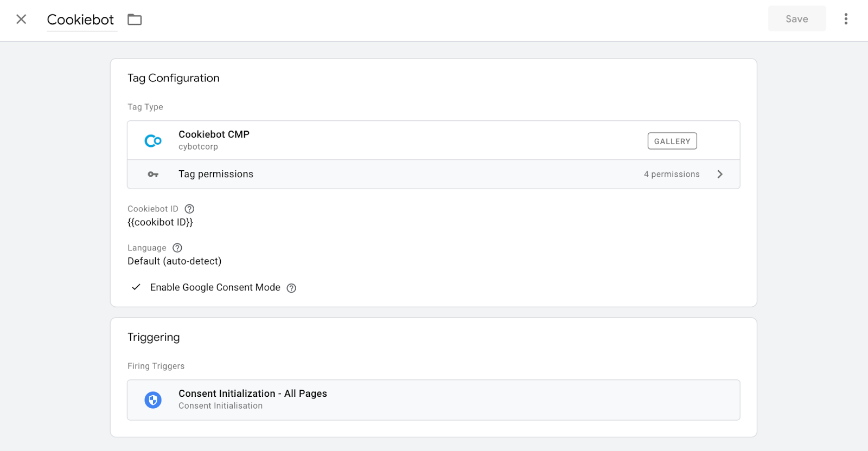Click the '4 permissions' text
Viewport: 868px width, 451px height.
coord(672,174)
